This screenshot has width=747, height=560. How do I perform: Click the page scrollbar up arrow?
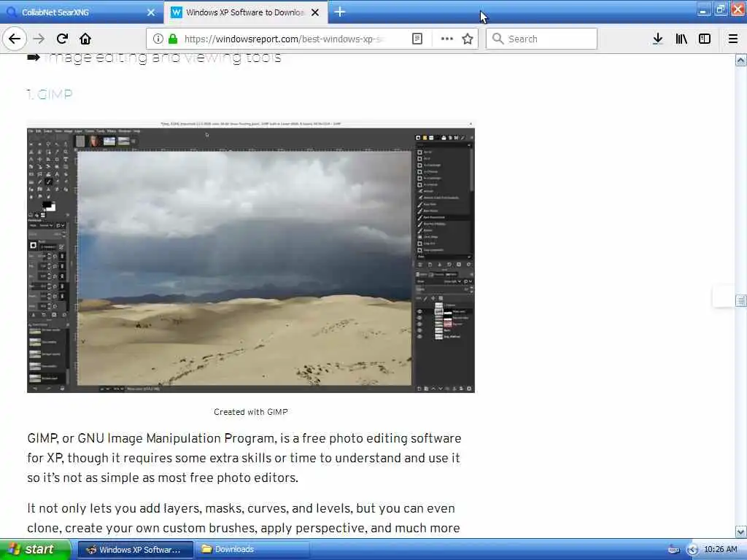click(x=741, y=61)
